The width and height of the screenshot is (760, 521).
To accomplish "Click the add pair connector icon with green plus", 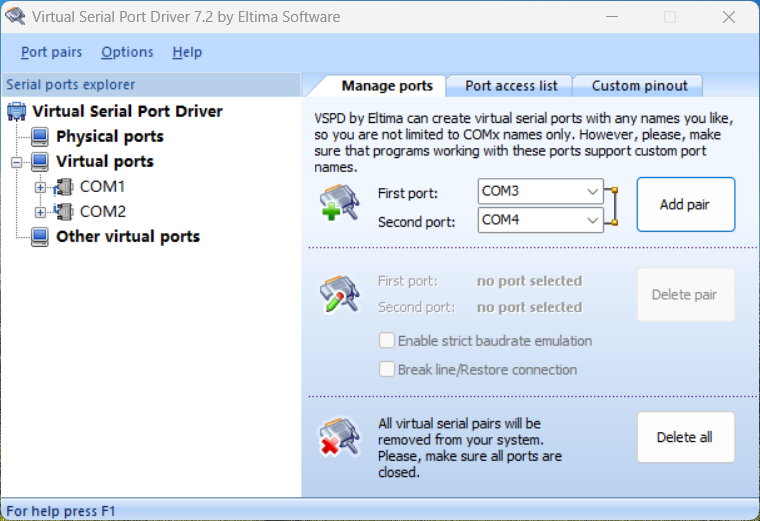I will (x=339, y=202).
